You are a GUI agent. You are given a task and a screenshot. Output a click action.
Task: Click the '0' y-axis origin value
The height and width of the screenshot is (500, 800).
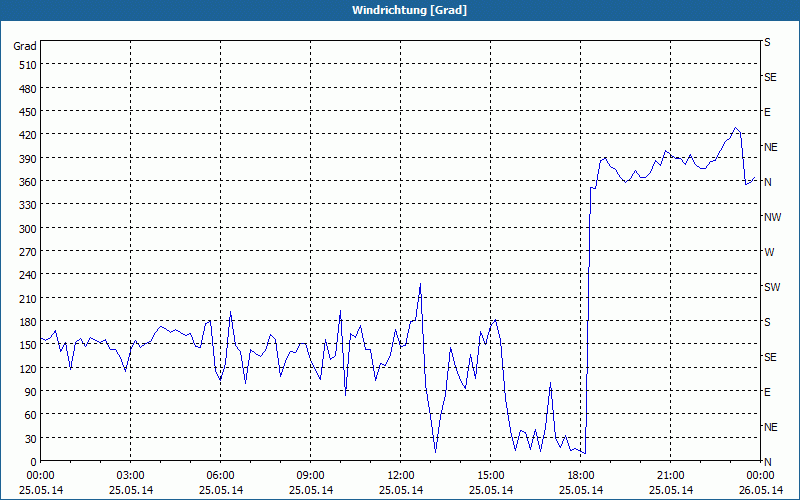(34, 462)
